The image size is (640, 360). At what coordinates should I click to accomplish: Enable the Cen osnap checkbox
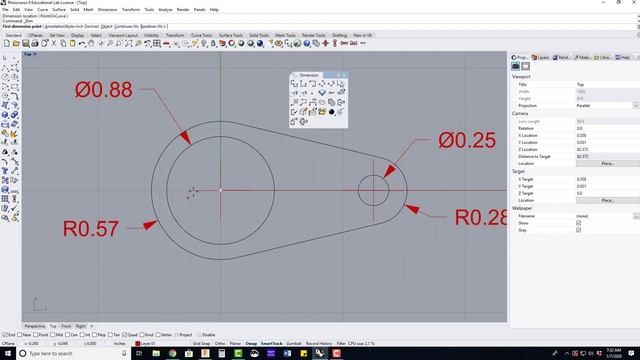point(67,335)
